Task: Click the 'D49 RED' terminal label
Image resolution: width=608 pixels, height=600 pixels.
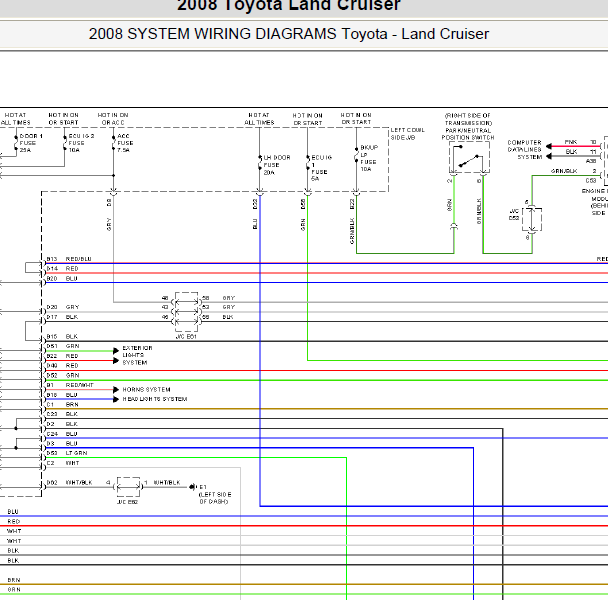Action: 62,365
